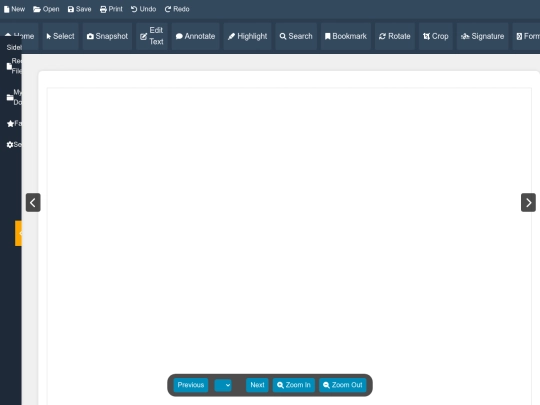Open the Annotate tool
Screen dimensions: 540x405
[195, 36]
